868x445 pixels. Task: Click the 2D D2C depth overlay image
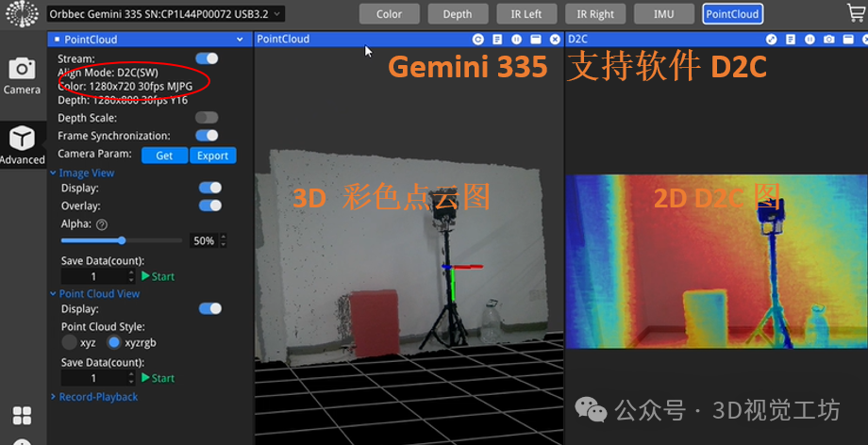tap(717, 261)
